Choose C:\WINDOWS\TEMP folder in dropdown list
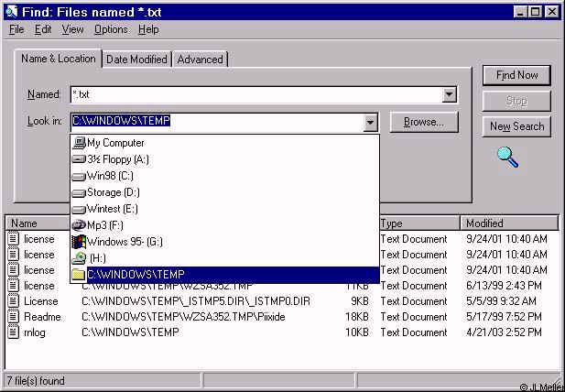This screenshot has width=565, height=392. (x=224, y=275)
